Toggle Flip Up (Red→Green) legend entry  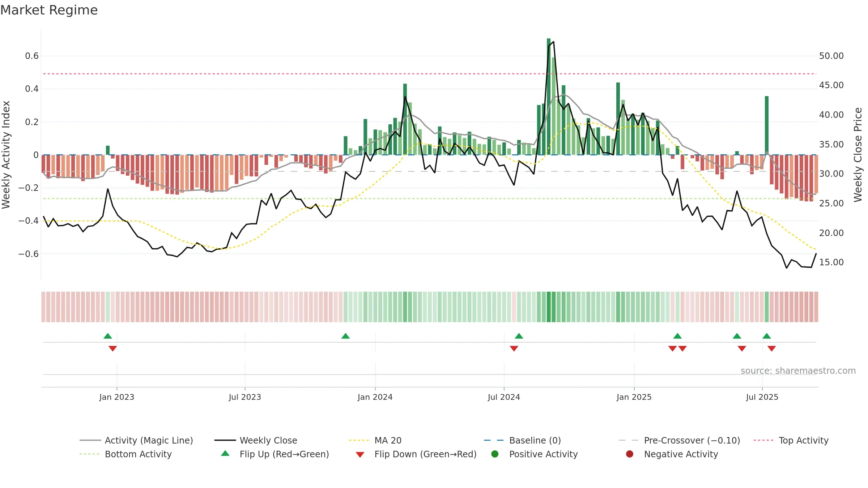275,454
